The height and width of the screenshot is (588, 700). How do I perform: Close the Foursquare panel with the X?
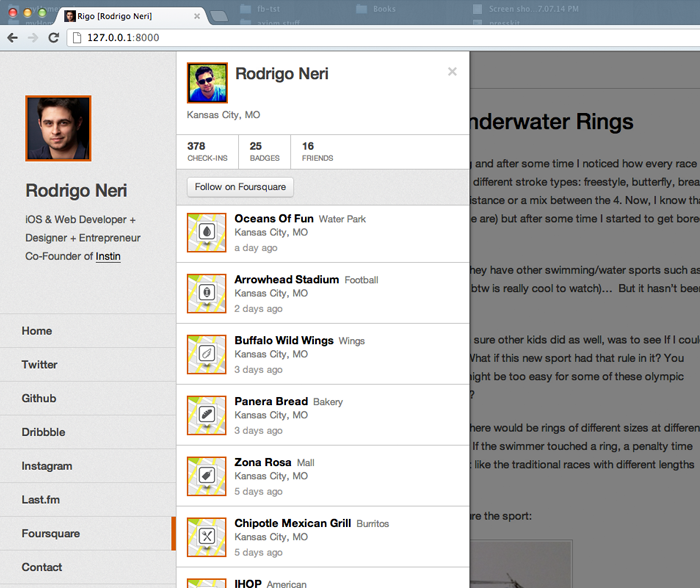click(452, 71)
